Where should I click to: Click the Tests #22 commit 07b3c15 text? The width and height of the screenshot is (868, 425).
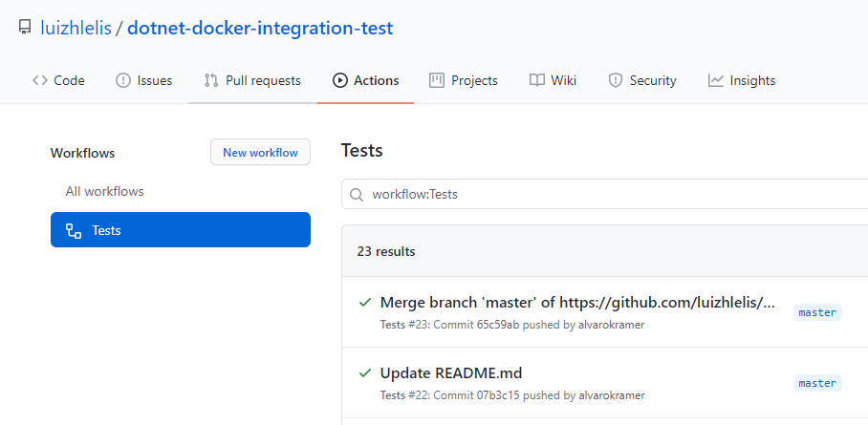pyautogui.click(x=512, y=395)
